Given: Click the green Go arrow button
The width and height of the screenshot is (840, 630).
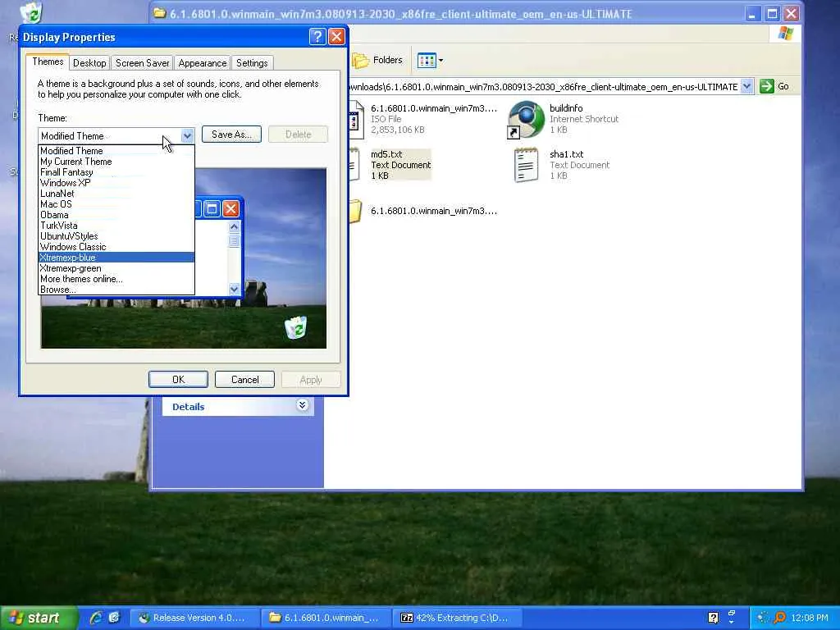Looking at the screenshot, I should [x=767, y=86].
